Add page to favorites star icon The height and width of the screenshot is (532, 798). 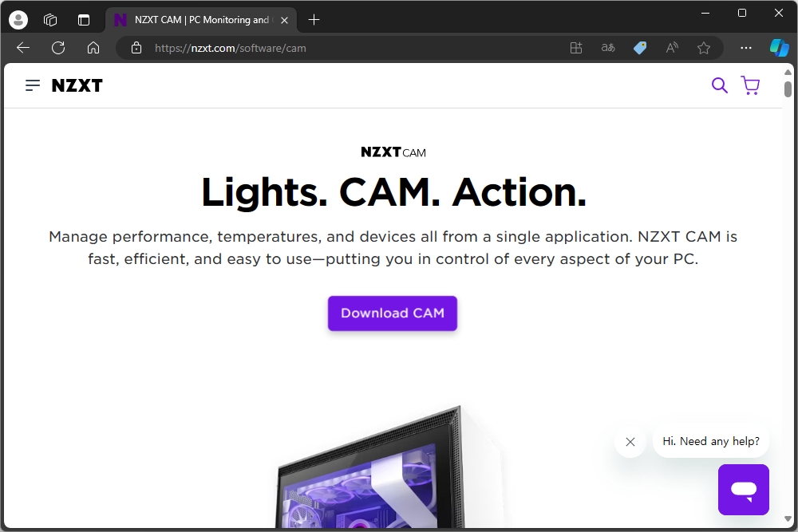(x=704, y=48)
